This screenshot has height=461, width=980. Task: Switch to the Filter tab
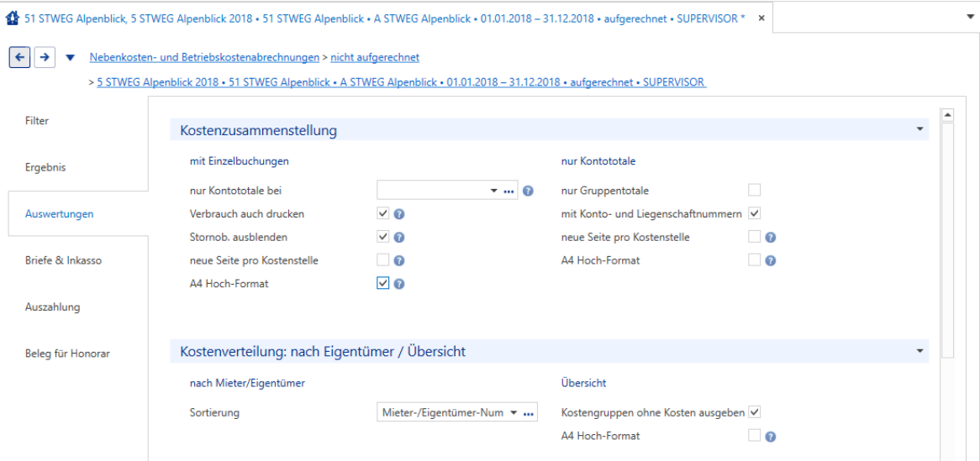pos(37,121)
